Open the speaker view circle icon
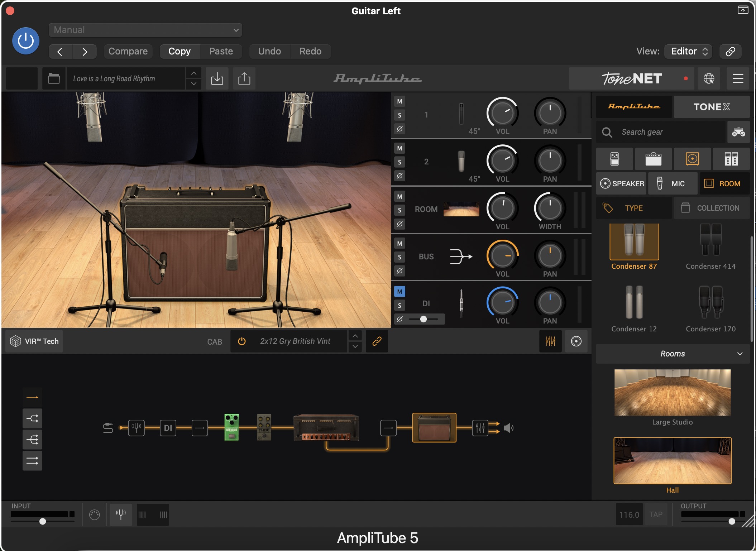 tap(576, 341)
